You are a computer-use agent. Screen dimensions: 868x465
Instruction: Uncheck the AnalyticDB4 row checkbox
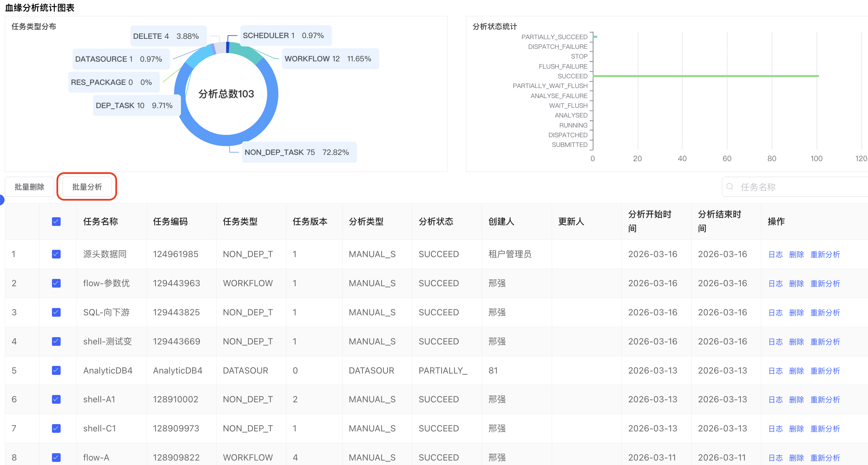pyautogui.click(x=56, y=370)
